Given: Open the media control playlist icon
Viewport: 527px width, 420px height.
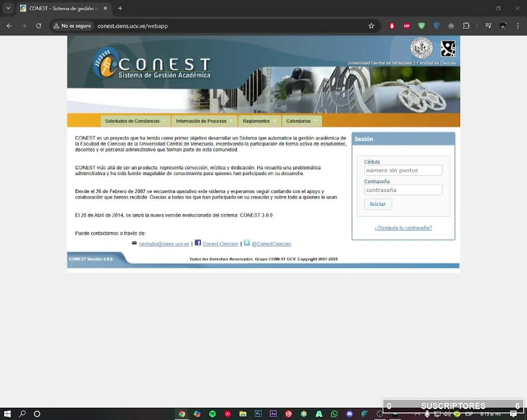Looking at the screenshot, I should (488, 26).
